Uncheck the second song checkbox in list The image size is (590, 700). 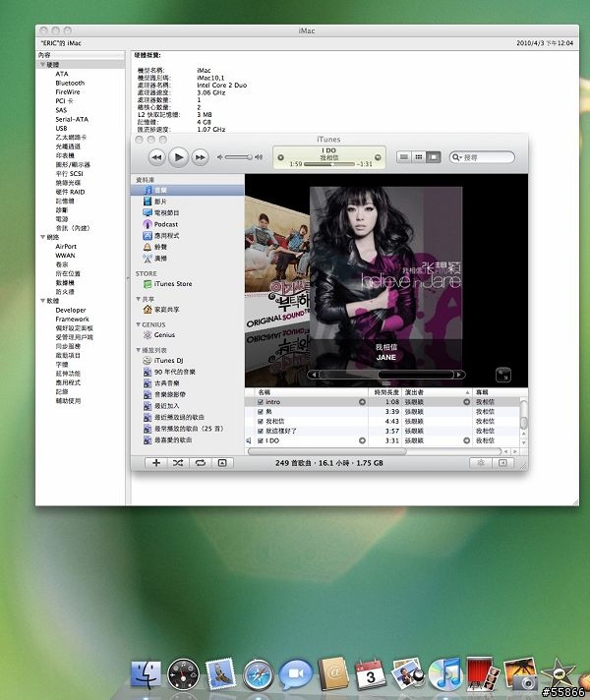click(261, 412)
